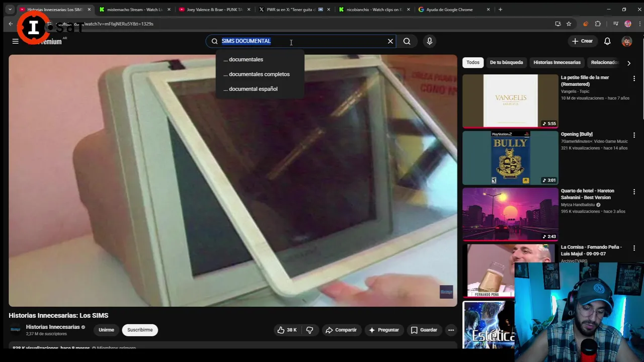The image size is (644, 362).
Task: Open the Chrome profile avatar
Action: click(x=628, y=24)
